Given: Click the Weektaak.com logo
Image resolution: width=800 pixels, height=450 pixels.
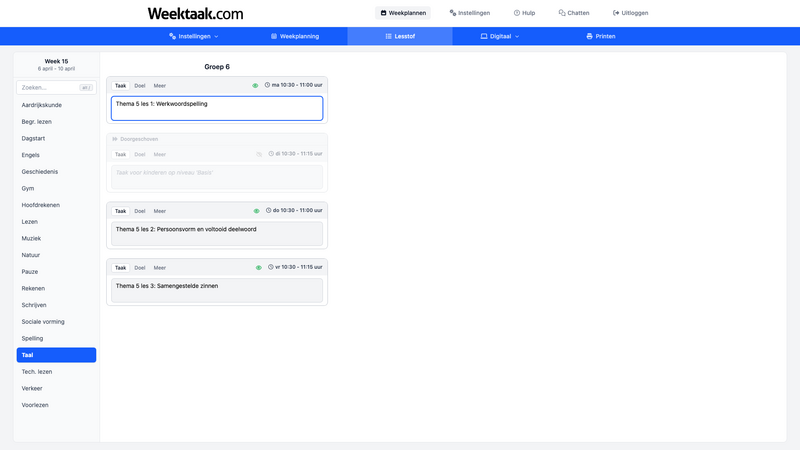Looking at the screenshot, I should coord(195,13).
